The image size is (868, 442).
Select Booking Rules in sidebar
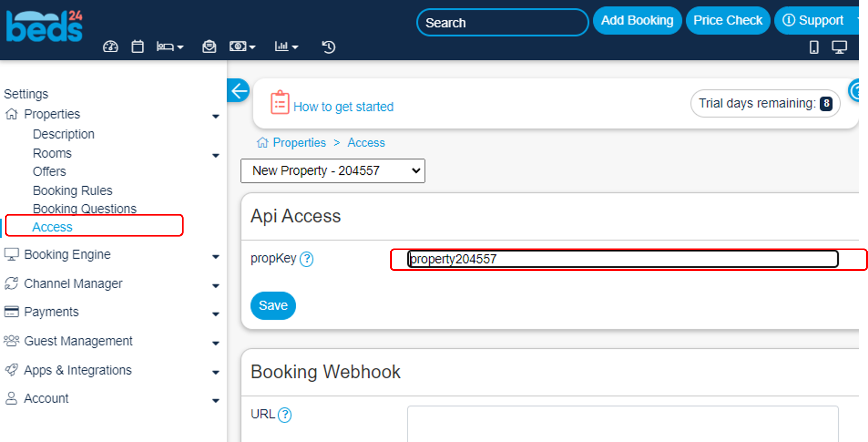[x=73, y=191]
